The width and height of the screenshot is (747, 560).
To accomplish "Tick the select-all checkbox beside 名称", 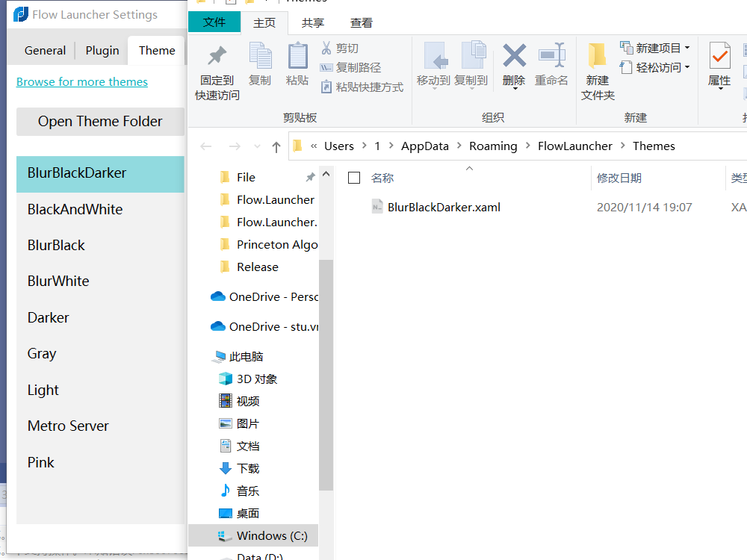I will pyautogui.click(x=354, y=178).
